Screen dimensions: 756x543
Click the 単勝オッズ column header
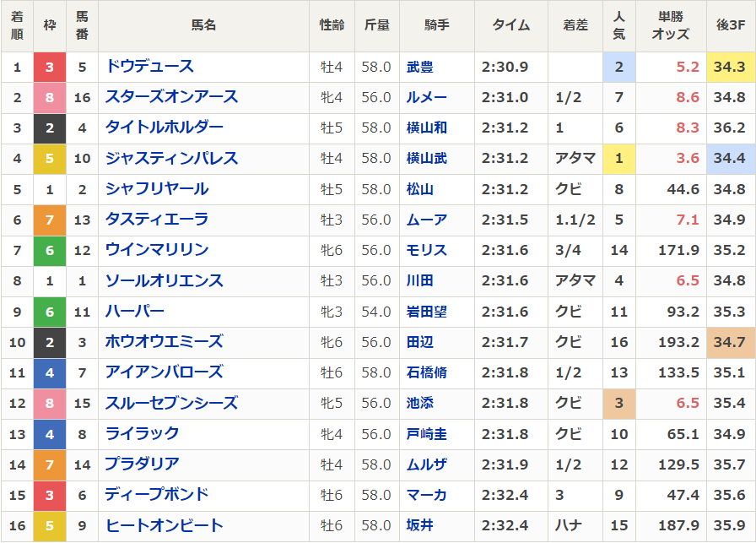coord(671,25)
